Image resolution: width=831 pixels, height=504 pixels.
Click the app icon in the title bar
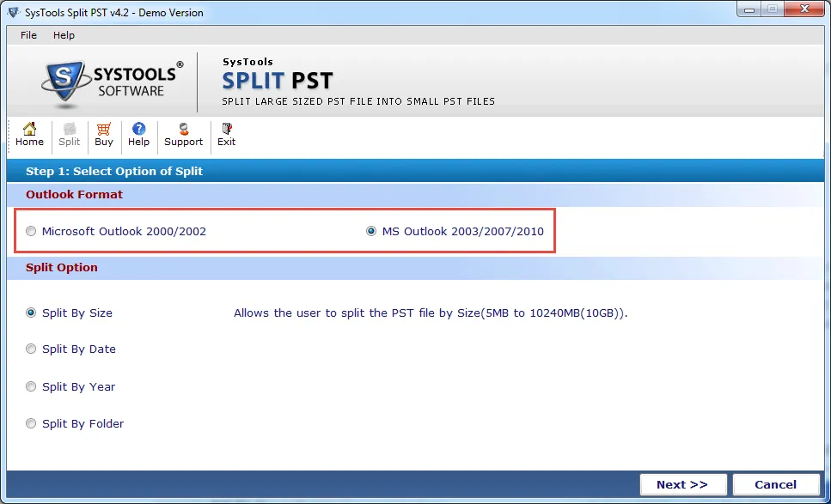[14, 12]
